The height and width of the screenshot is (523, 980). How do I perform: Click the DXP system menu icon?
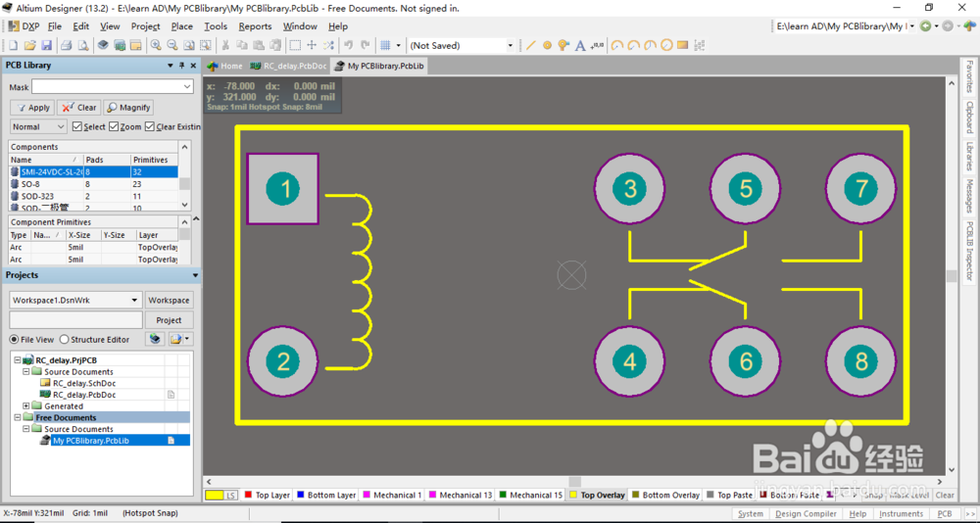[23, 26]
